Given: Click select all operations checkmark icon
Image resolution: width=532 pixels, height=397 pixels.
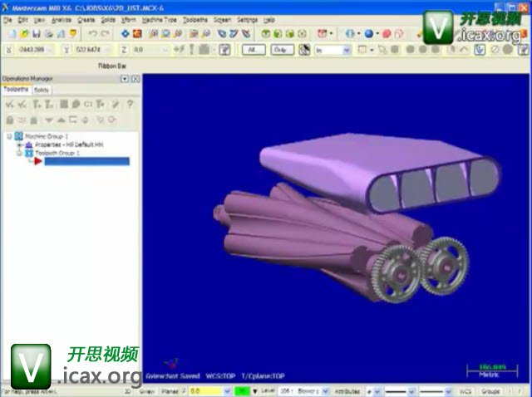Looking at the screenshot, I should coord(10,105).
